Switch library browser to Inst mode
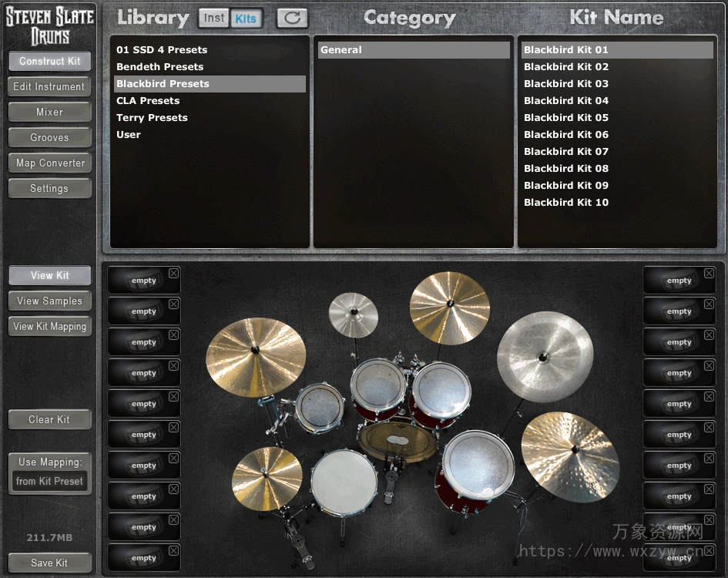 coord(213,18)
